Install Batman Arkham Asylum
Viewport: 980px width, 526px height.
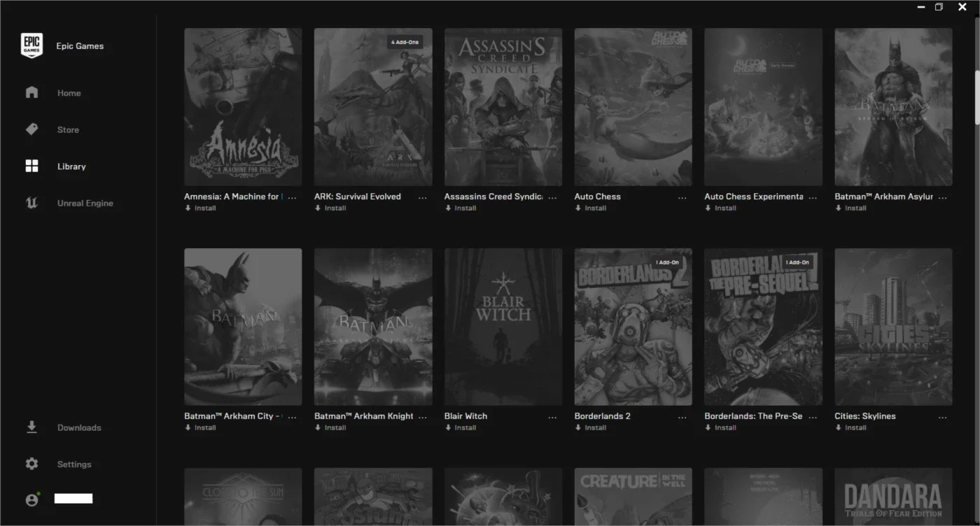pyautogui.click(x=851, y=208)
